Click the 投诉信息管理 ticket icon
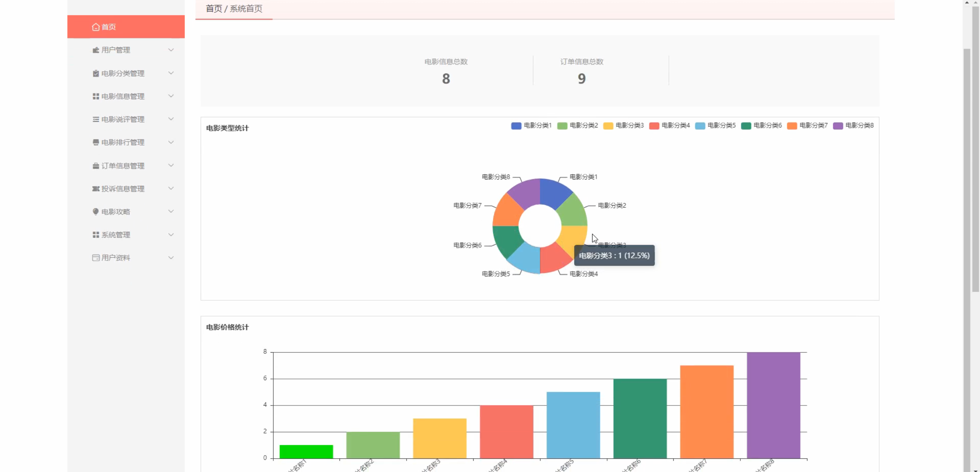 pos(96,189)
